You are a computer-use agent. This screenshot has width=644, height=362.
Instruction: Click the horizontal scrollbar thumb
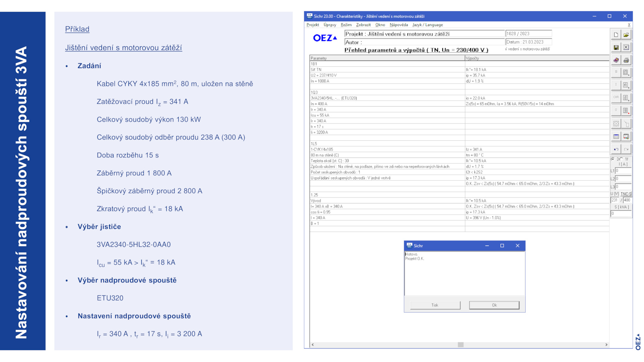pos(460,345)
